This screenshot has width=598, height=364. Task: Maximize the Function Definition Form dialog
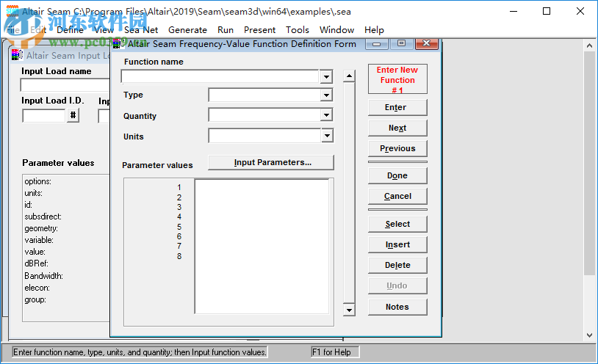401,44
